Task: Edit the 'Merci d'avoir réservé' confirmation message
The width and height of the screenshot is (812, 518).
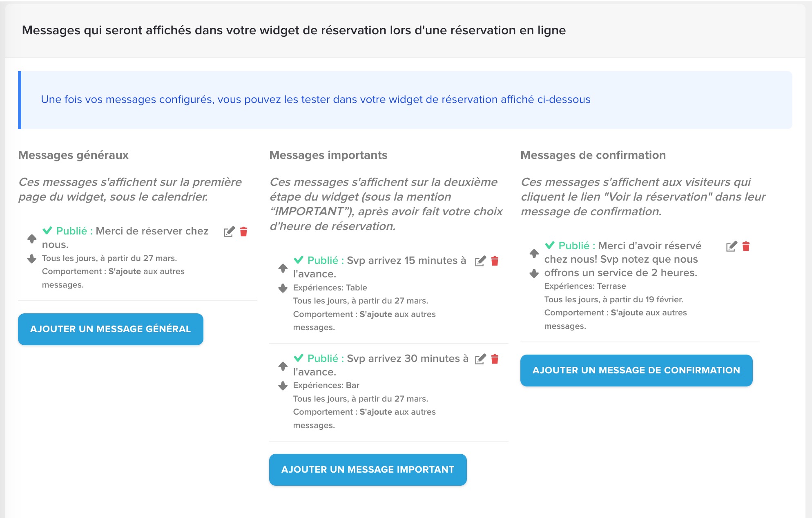Action: coord(732,246)
